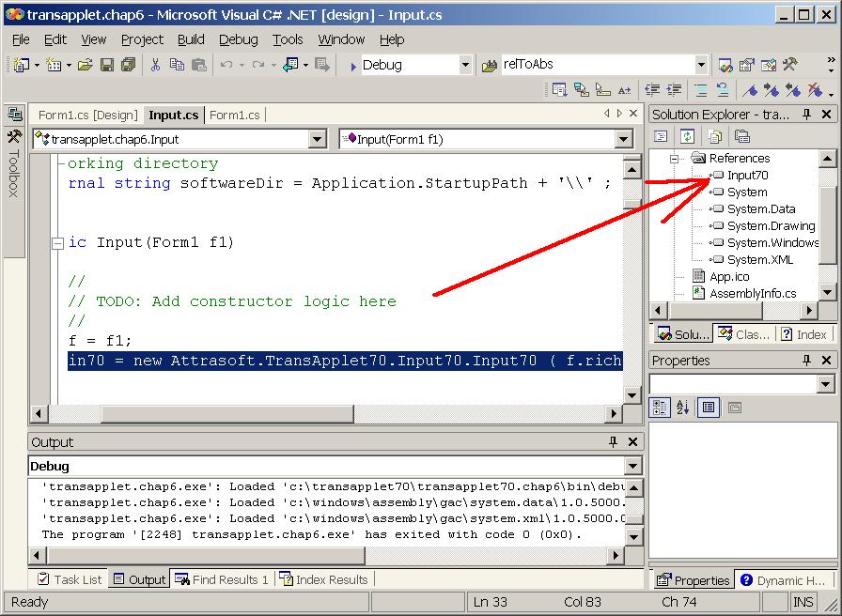
Task: Uncomment the selected lines icon
Action: click(723, 90)
